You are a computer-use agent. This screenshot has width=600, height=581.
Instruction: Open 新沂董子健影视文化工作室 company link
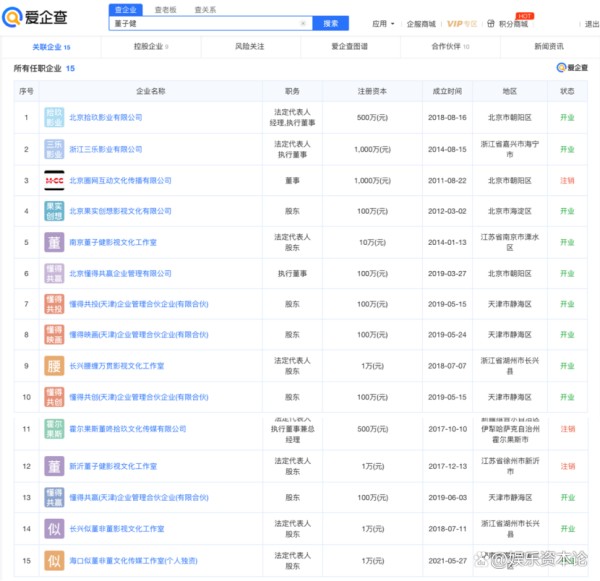click(x=113, y=466)
